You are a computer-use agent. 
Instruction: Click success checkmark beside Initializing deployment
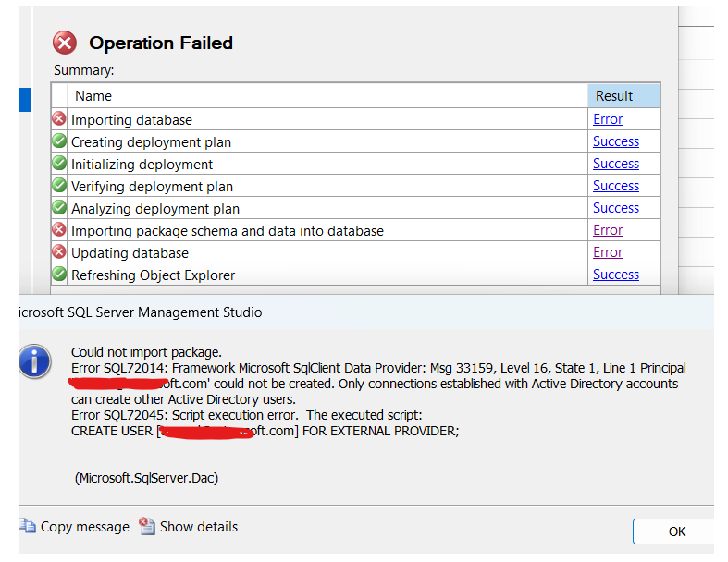click(59, 164)
